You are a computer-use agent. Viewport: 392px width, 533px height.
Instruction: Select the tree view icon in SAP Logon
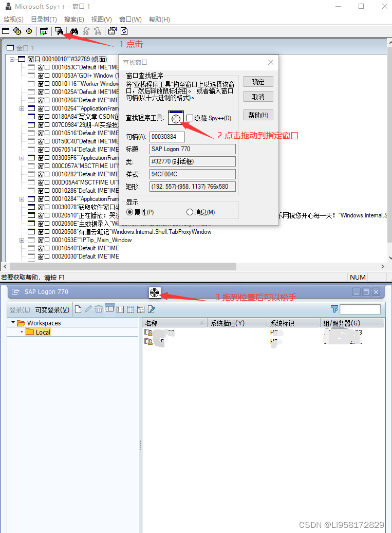[141, 309]
